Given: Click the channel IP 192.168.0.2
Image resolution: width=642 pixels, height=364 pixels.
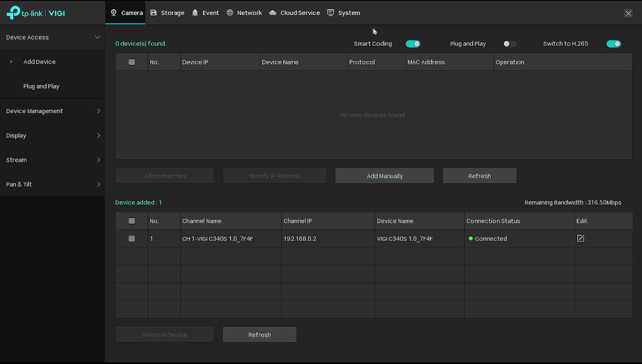Looking at the screenshot, I should [299, 238].
